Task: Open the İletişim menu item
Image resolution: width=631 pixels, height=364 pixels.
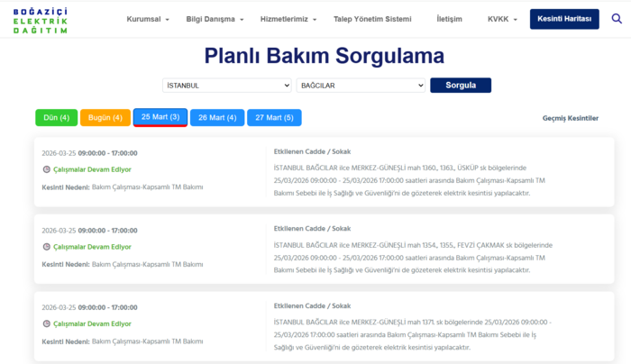Action: [x=449, y=19]
